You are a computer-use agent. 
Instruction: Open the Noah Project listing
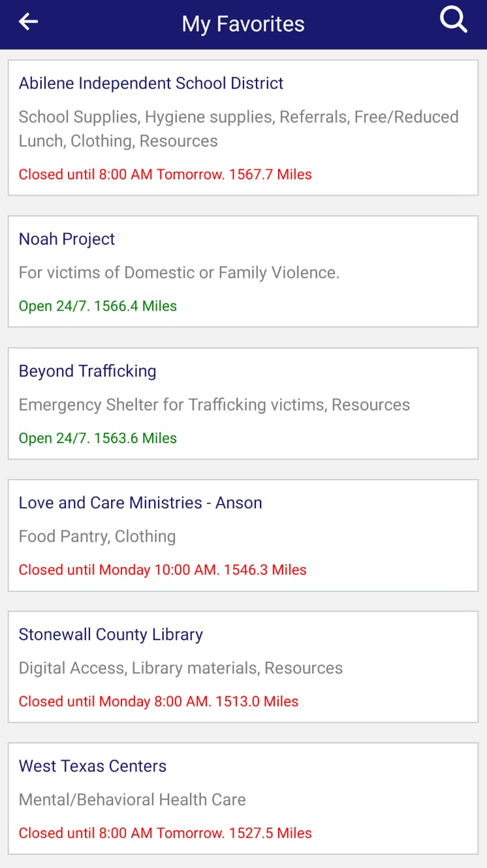coord(67,239)
